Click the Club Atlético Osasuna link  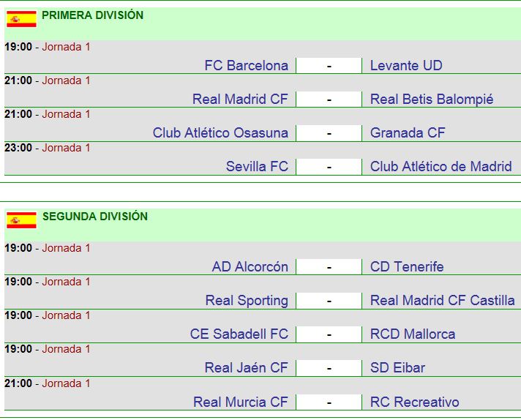tap(220, 133)
